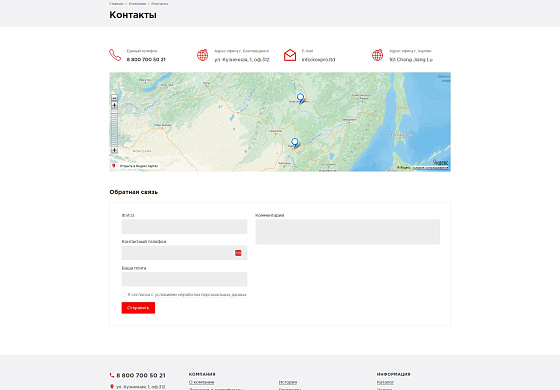The height and width of the screenshot is (390, 560).
Task: Select the upper blue map pin near Благовещенск
Action: [300, 98]
